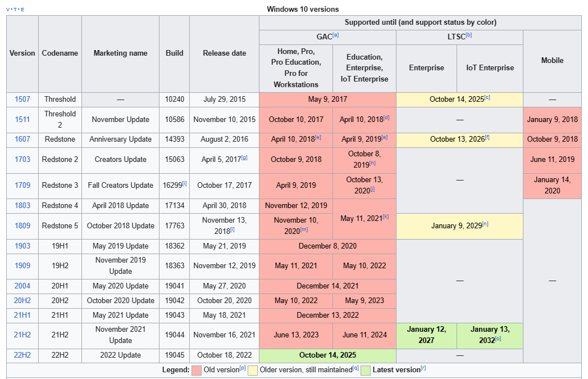Viewport: 588px width, 379px height.
Task: Click the version 1909 link
Action: pos(22,265)
